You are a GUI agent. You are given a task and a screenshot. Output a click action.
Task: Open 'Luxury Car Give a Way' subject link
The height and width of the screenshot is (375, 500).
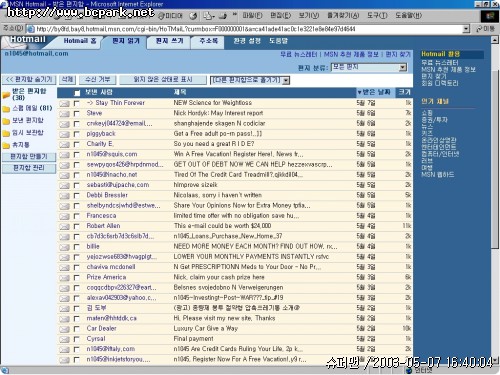tap(206, 329)
